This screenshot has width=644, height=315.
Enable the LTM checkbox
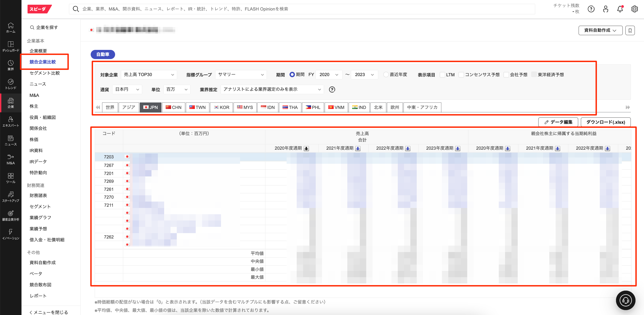click(x=442, y=75)
